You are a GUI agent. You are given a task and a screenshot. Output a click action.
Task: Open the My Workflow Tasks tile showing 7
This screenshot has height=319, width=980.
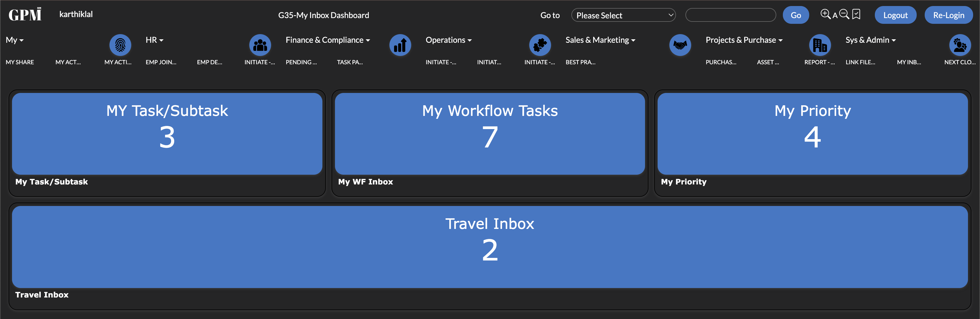pos(490,134)
